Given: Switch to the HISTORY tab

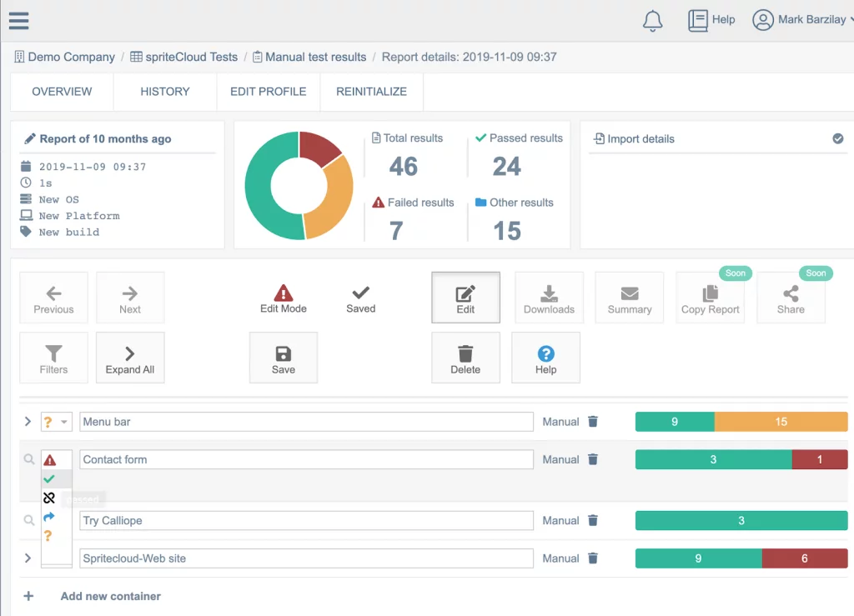Looking at the screenshot, I should [164, 92].
